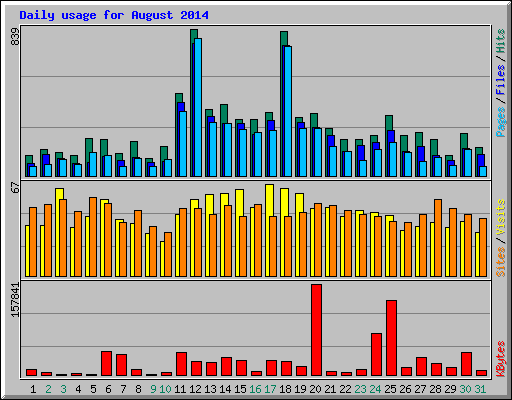The height and width of the screenshot is (400, 512).
Task: Click day 18 on the x-axis
Action: tap(285, 389)
